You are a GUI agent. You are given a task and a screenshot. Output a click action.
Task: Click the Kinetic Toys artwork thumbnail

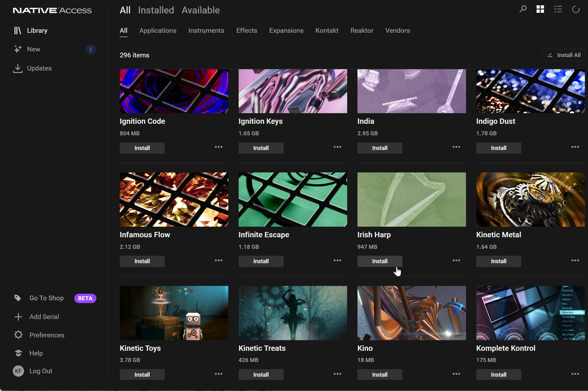(174, 313)
